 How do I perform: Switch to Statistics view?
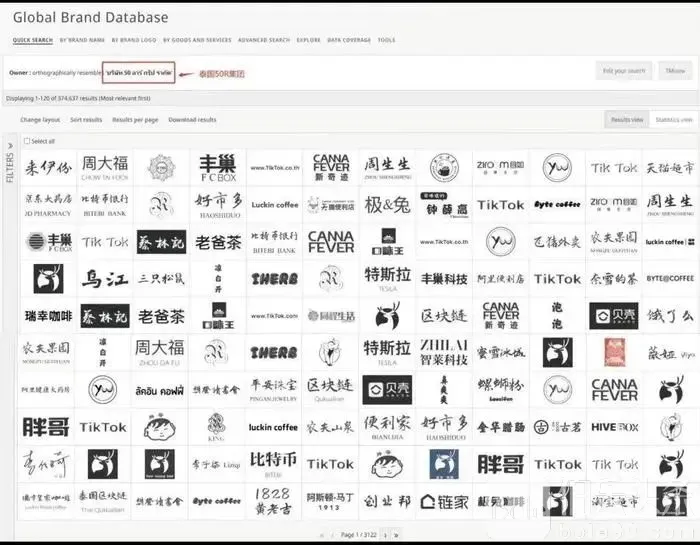(674, 120)
